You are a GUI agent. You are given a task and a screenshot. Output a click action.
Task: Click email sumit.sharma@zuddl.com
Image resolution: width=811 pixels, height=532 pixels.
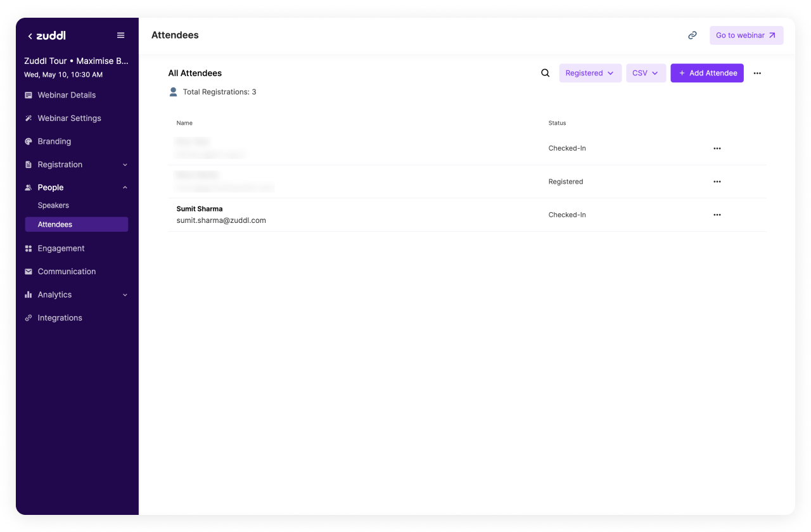221,220
